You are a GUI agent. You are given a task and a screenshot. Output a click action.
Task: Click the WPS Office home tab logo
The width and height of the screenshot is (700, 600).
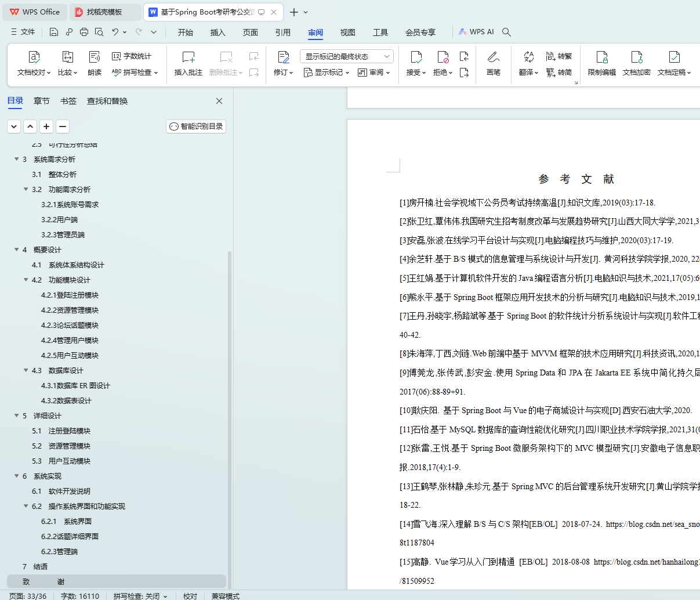[x=35, y=12]
